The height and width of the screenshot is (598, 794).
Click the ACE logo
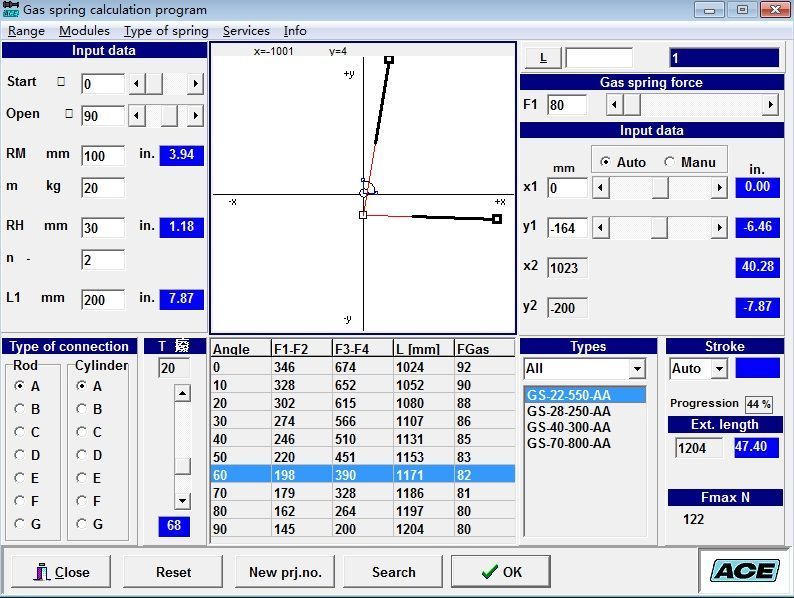pos(744,571)
